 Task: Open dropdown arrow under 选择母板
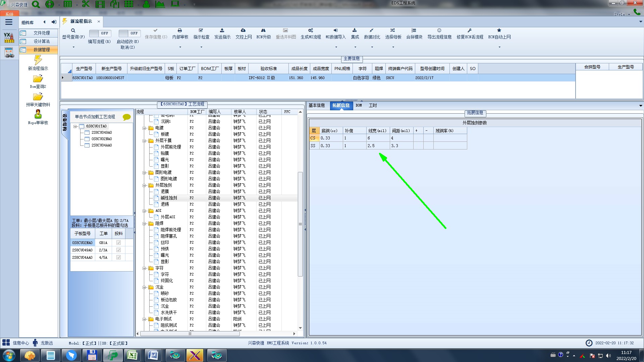pyautogui.click(x=393, y=47)
